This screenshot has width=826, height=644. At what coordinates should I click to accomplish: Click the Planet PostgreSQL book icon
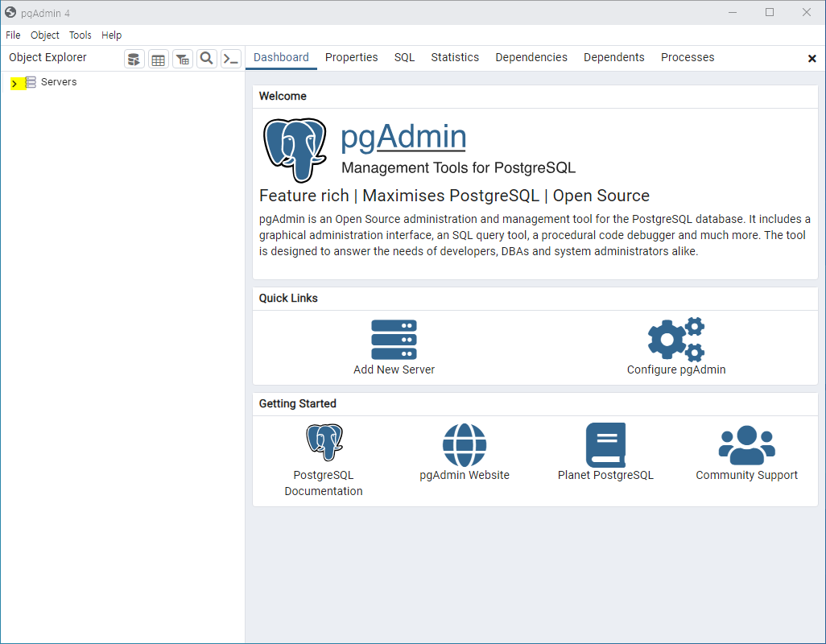(605, 445)
